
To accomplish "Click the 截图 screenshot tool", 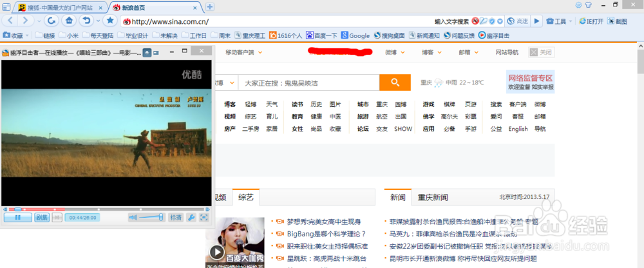I will (x=617, y=21).
